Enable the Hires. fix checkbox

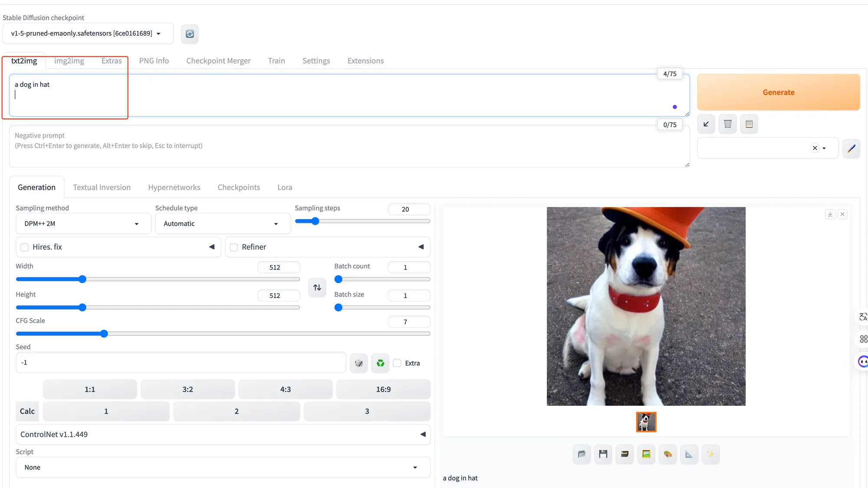tap(25, 247)
